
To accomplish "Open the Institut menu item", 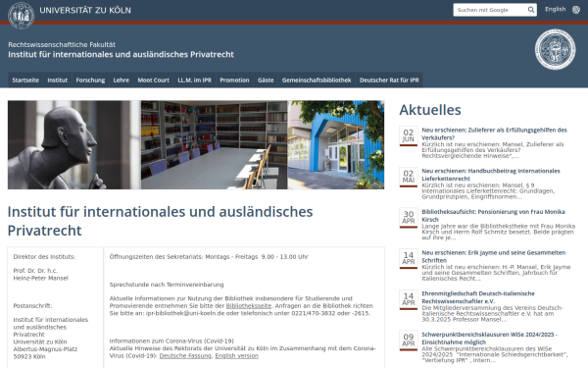I will [58, 80].
